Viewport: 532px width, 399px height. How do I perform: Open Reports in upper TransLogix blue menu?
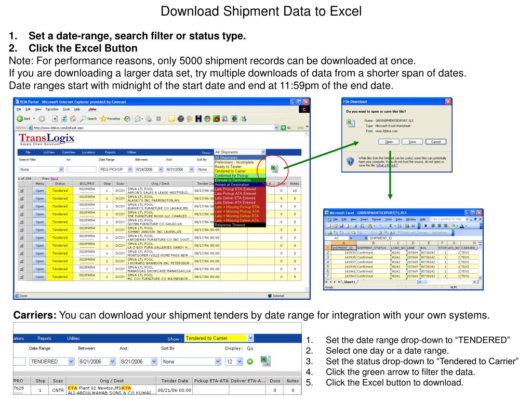[110, 152]
